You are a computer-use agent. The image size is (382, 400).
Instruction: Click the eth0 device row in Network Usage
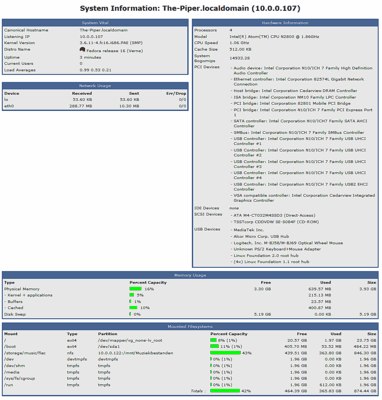pyautogui.click(x=95, y=106)
